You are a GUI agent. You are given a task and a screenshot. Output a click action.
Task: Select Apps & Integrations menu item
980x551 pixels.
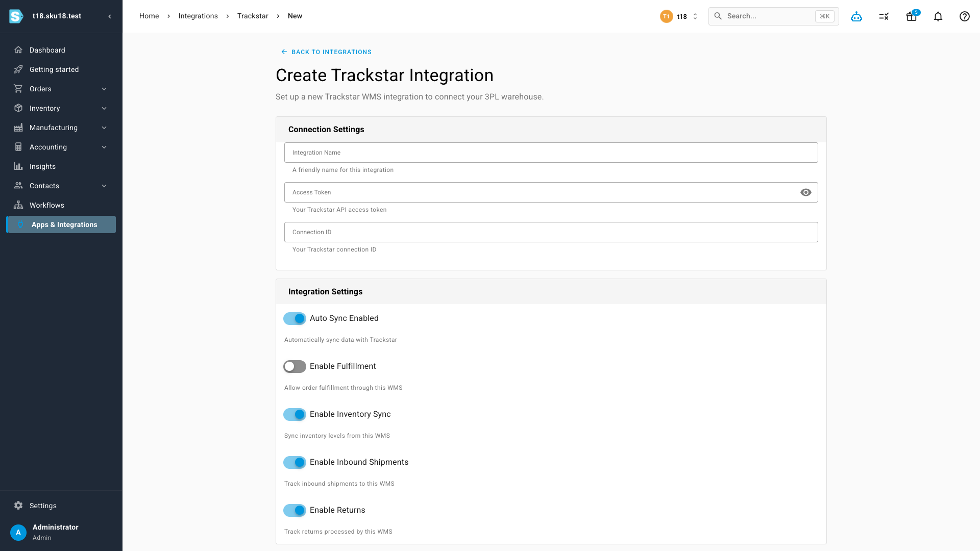[x=61, y=224]
